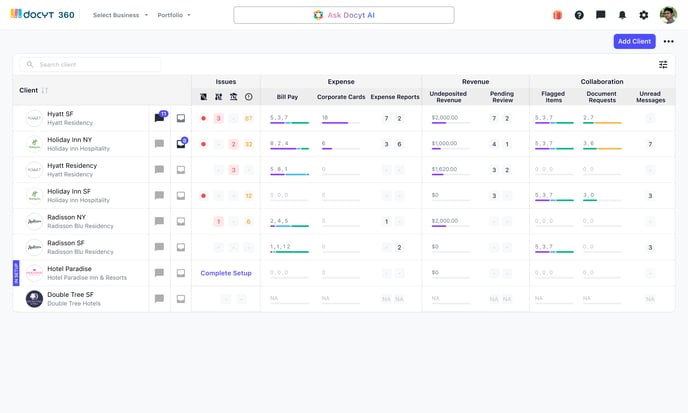The image size is (688, 413).
Task: Open Double Tree SF chat icon
Action: tap(159, 299)
